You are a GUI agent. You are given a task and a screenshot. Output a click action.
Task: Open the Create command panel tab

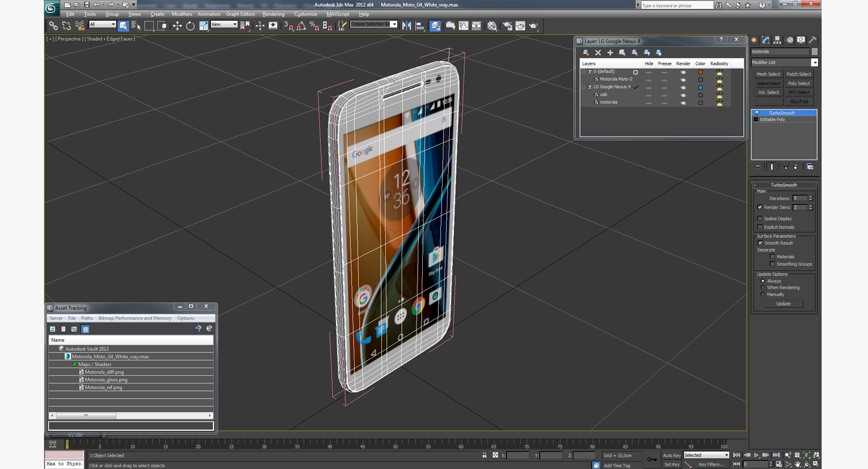(755, 40)
